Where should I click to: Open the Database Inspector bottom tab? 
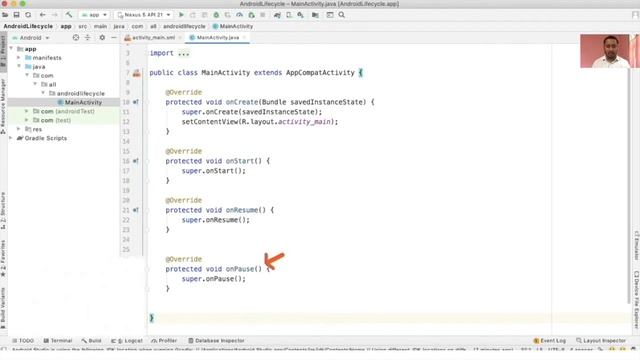coord(216,340)
